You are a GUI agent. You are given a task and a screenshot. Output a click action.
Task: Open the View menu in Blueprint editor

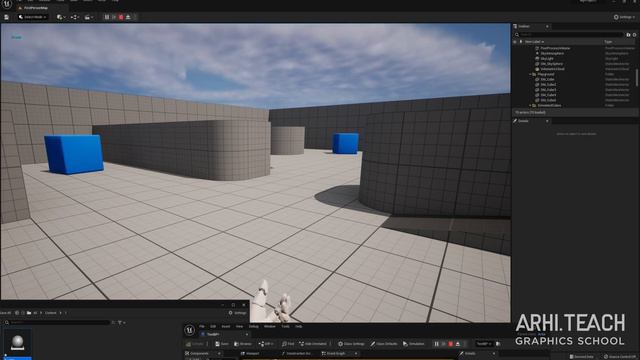tap(239, 327)
